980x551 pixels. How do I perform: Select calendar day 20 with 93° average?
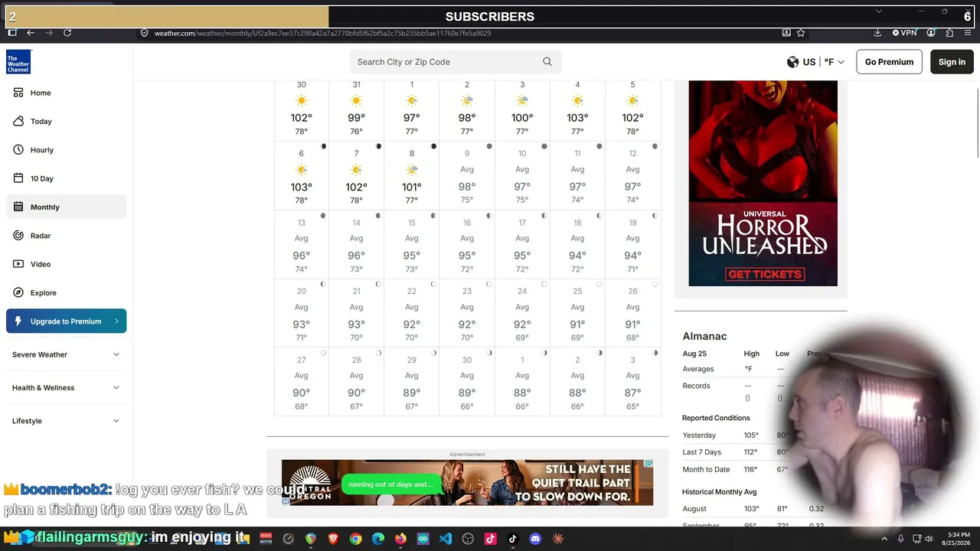302,312
